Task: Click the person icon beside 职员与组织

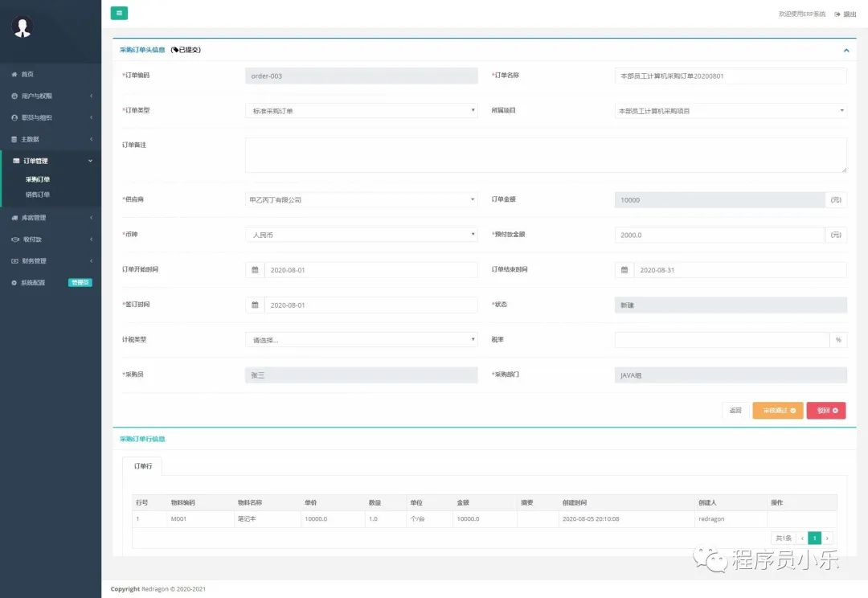Action: [x=14, y=117]
